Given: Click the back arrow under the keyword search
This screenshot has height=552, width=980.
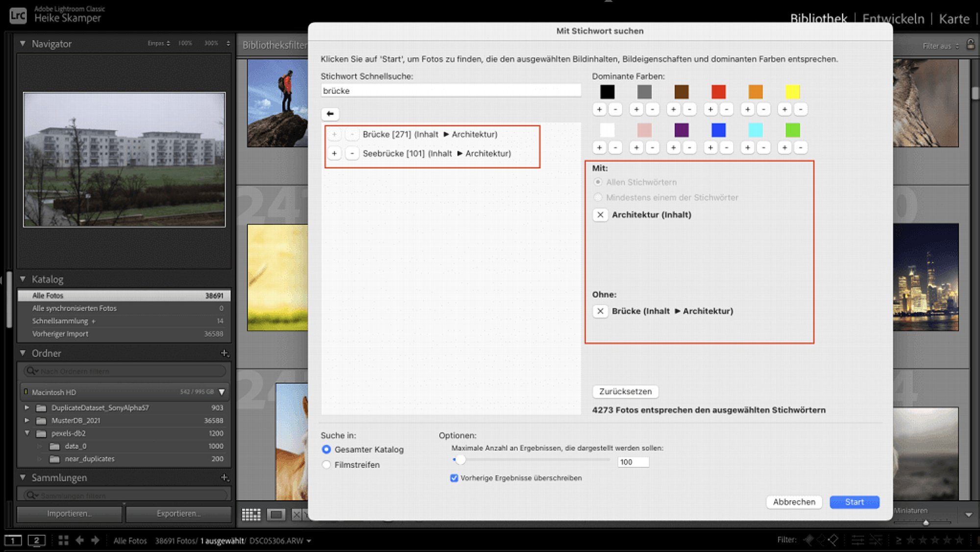Looking at the screenshot, I should click(x=330, y=114).
